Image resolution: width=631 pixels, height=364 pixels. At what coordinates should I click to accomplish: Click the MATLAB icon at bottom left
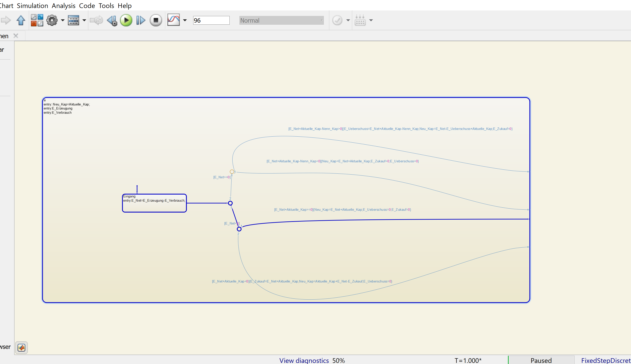coord(22,348)
